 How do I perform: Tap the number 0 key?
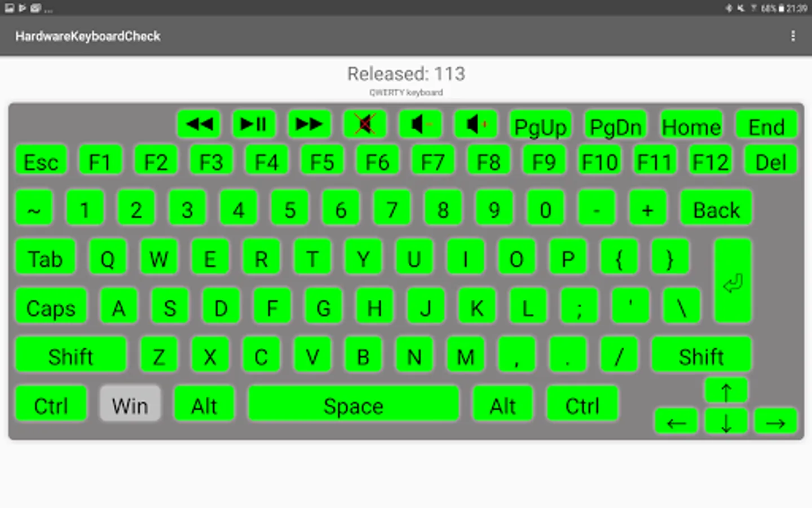coord(545,208)
